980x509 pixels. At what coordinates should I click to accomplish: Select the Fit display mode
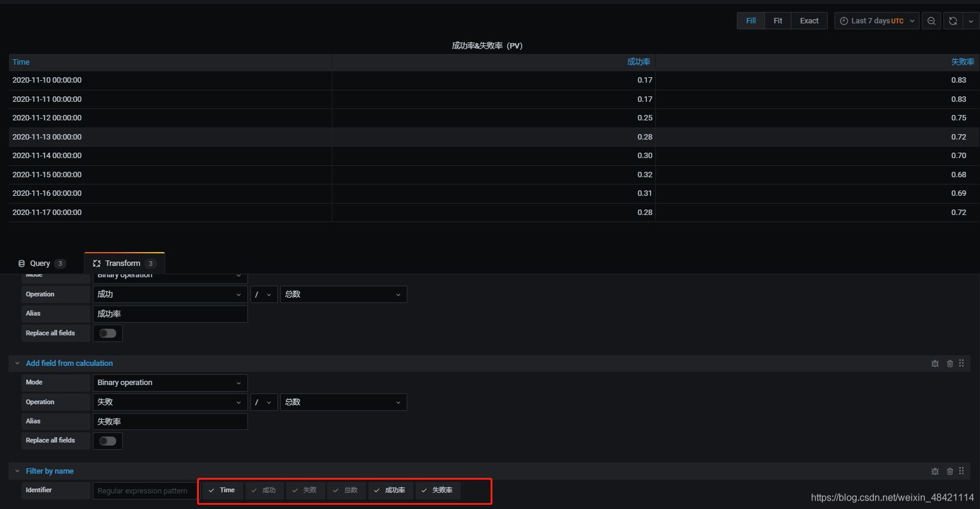click(x=778, y=21)
